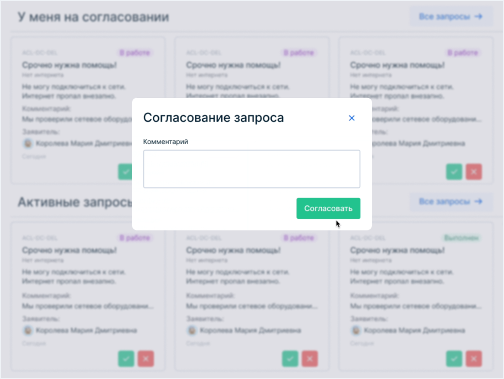Click В работе badge on third card У меня на согласовании

(x=463, y=53)
